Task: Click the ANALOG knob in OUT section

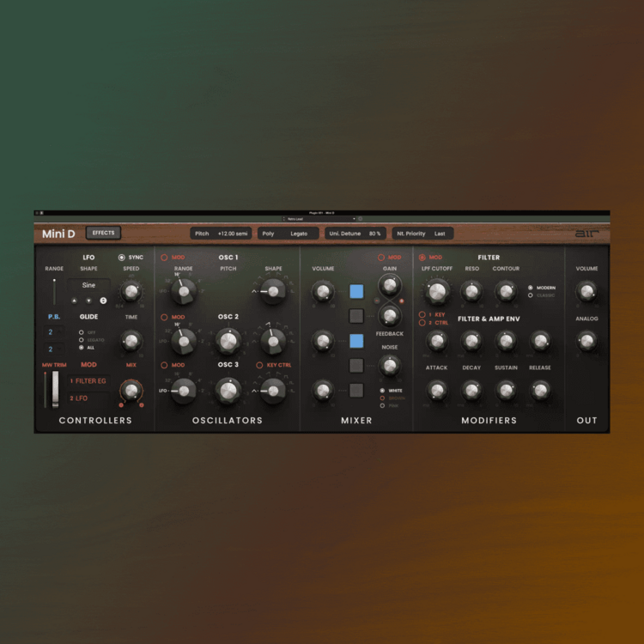Action: click(586, 341)
